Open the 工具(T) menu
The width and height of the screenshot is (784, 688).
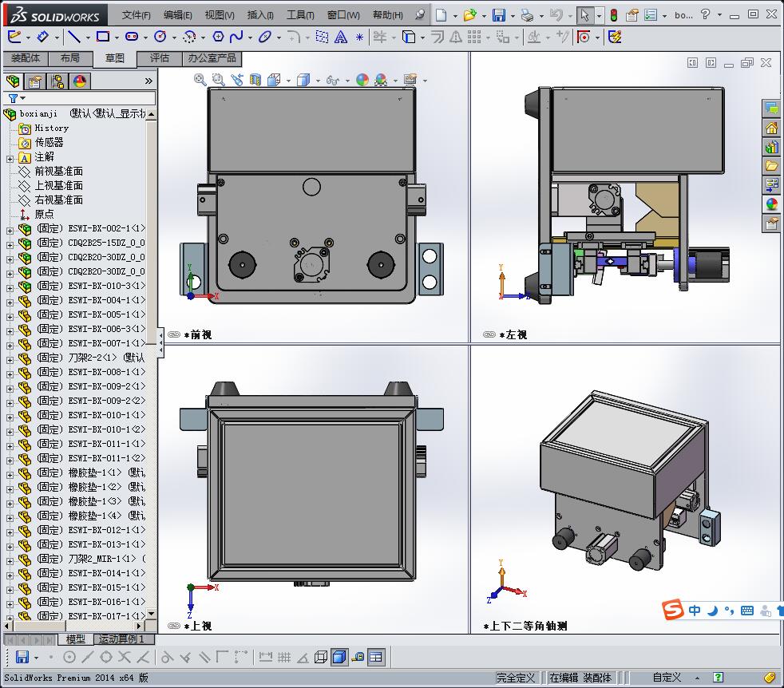(x=300, y=15)
